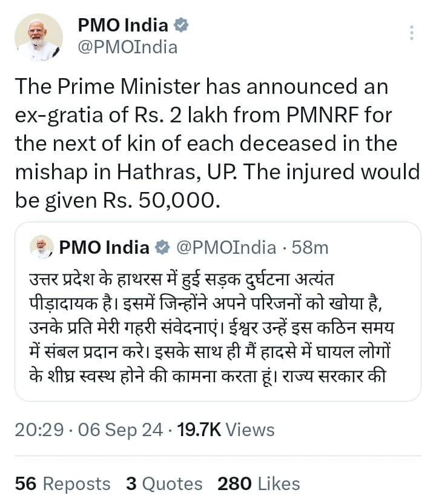The image size is (436, 504).
Task: Tap the small avatar in the quoted tweet
Action: coord(41,247)
